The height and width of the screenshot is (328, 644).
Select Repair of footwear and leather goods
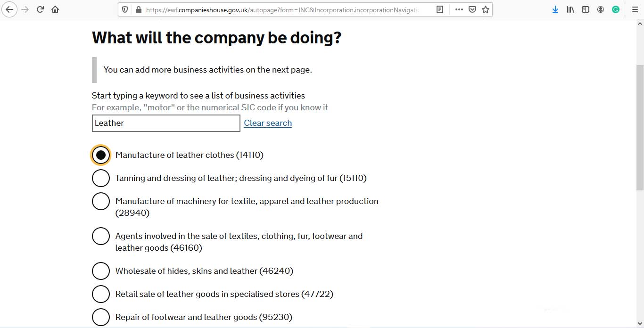pyautogui.click(x=101, y=317)
